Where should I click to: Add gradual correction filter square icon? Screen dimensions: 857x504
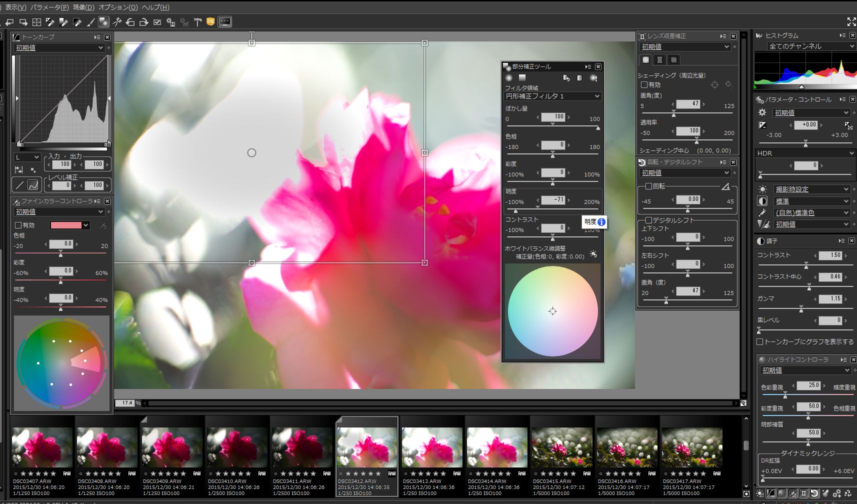[522, 77]
